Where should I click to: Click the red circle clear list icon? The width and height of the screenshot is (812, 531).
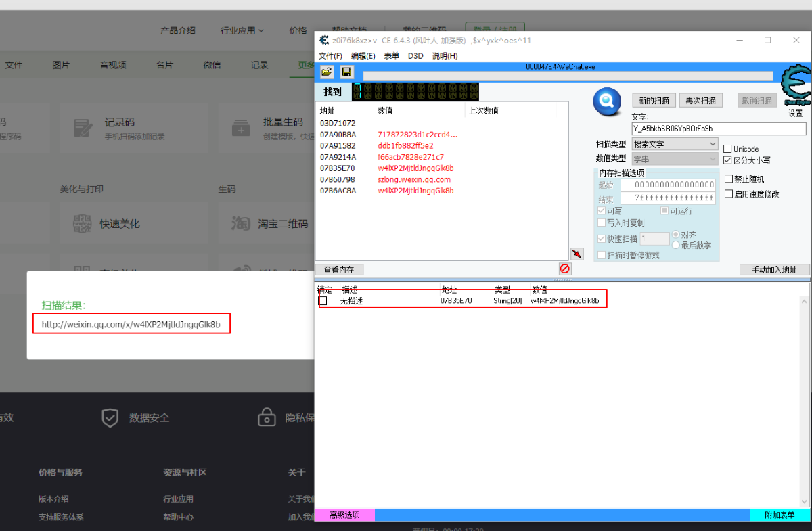pos(564,269)
